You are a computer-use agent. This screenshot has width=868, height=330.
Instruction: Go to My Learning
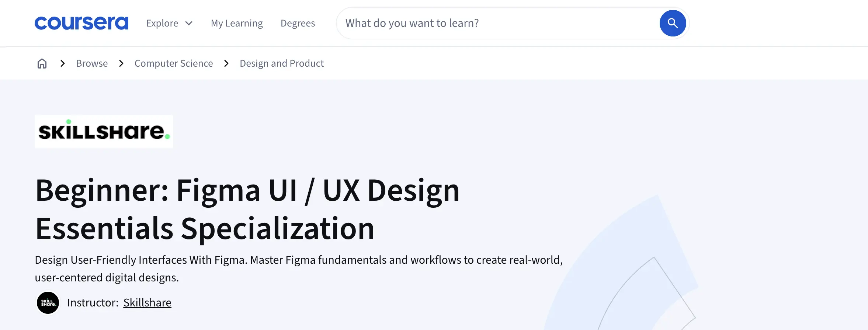pyautogui.click(x=237, y=23)
